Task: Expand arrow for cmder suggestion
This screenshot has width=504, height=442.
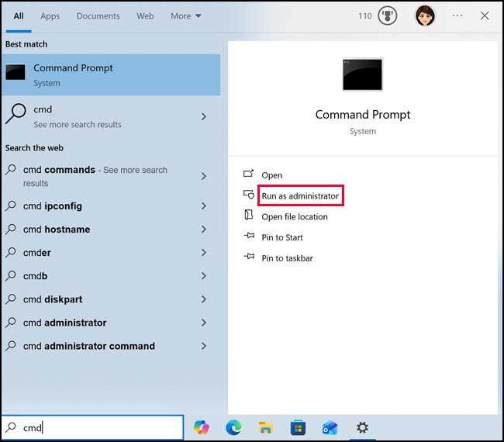Action: pos(203,253)
